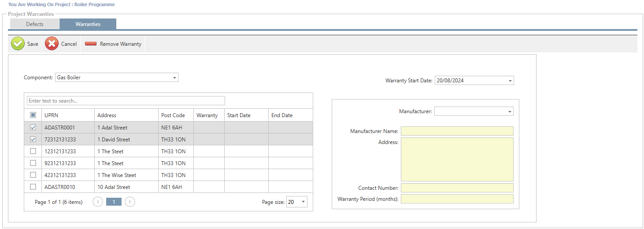Viewport: 644px width, 229px height.
Task: Select the Warranties tab
Action: 88,24
